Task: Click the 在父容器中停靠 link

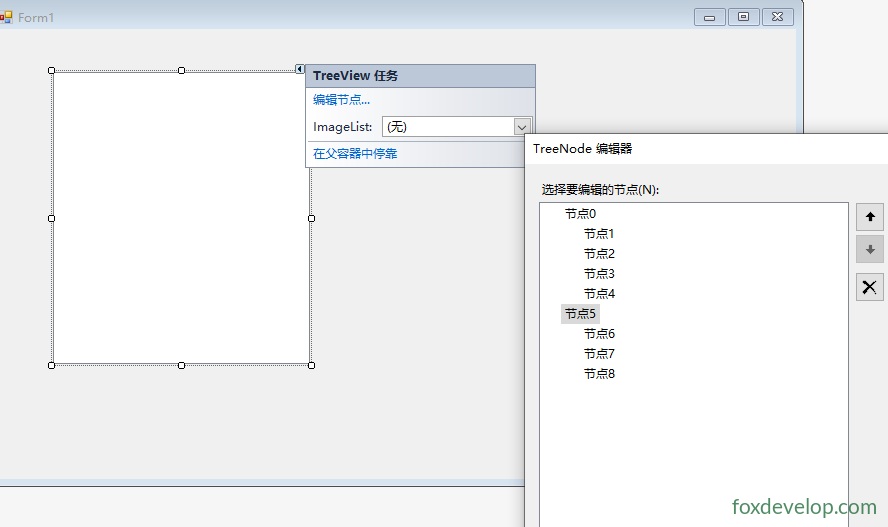Action: [355, 153]
